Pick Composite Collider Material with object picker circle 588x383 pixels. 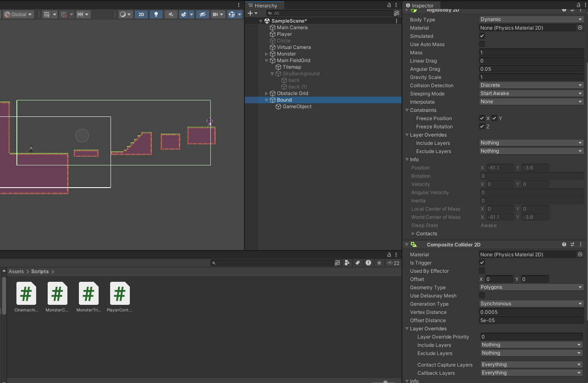tap(580, 254)
